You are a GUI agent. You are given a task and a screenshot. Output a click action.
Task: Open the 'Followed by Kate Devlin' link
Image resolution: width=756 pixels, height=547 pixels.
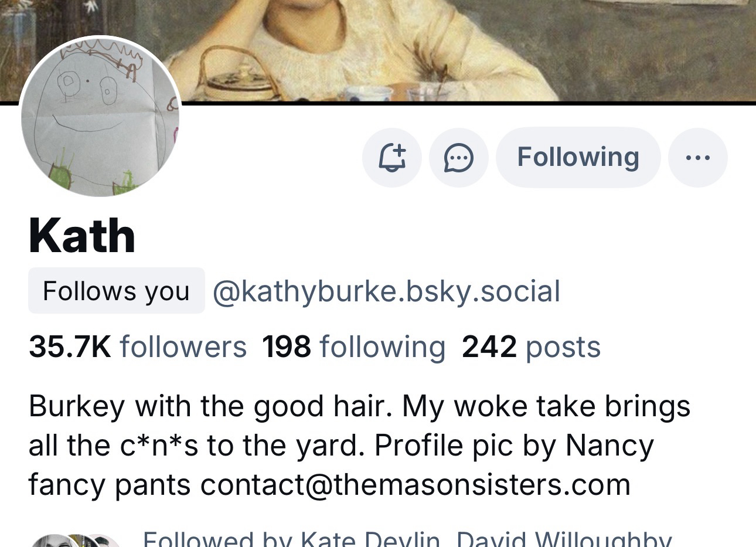coord(291,539)
